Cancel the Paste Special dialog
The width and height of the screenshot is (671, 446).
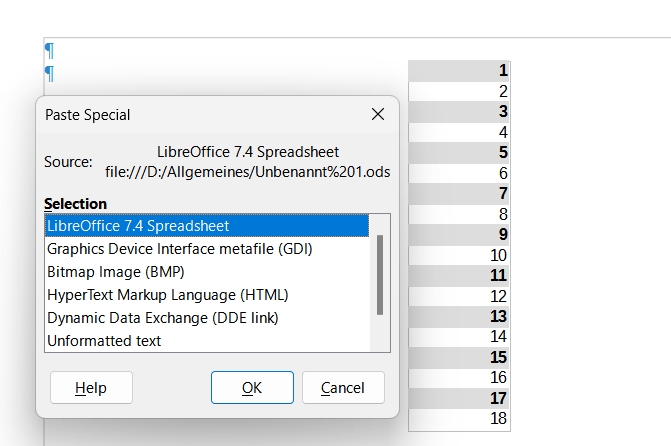click(x=343, y=387)
